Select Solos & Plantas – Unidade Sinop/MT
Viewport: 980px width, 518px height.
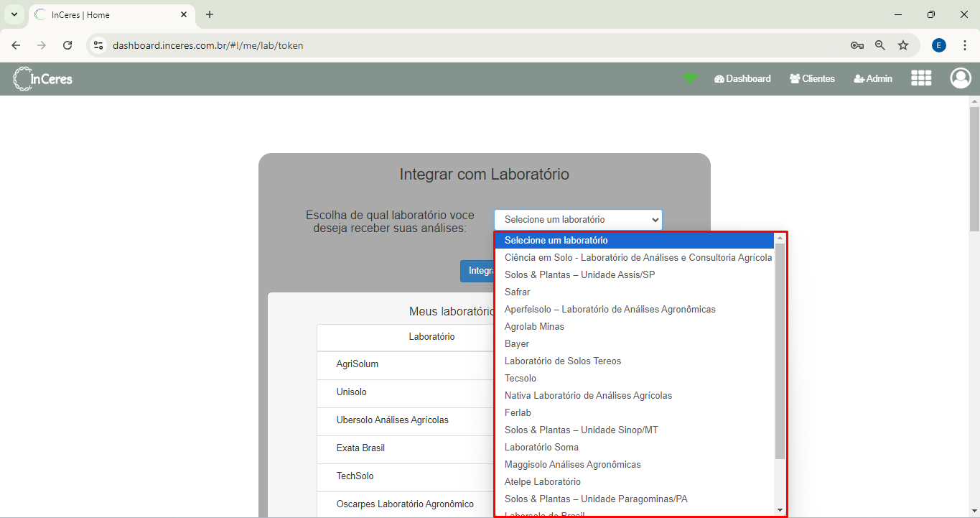click(x=635, y=430)
